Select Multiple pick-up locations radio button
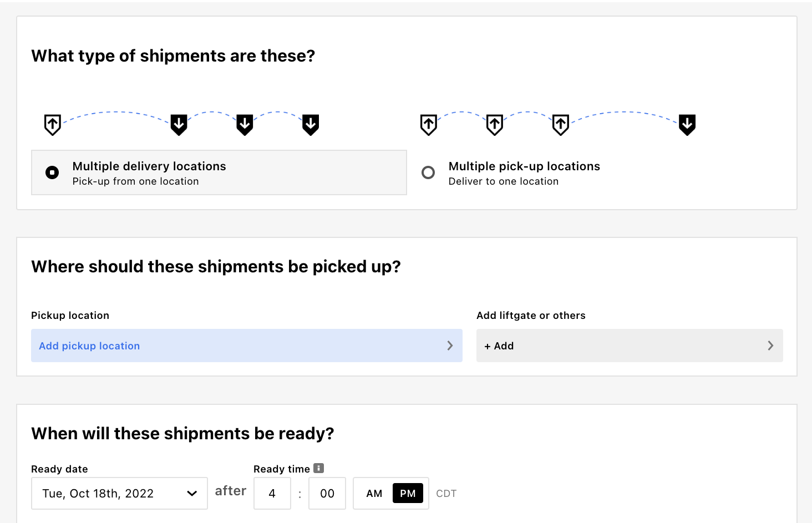Screen dimensions: 812x523 (428, 172)
